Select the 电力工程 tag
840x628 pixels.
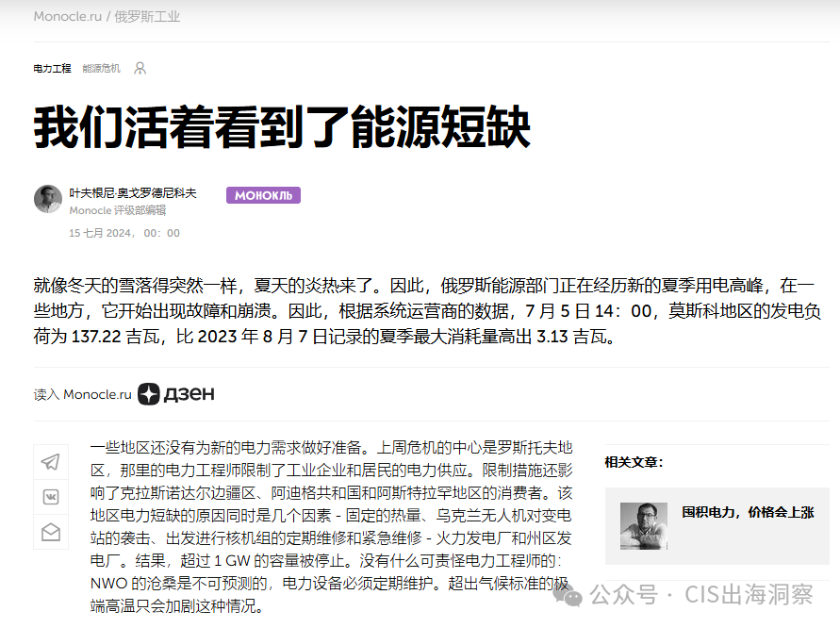[52, 69]
